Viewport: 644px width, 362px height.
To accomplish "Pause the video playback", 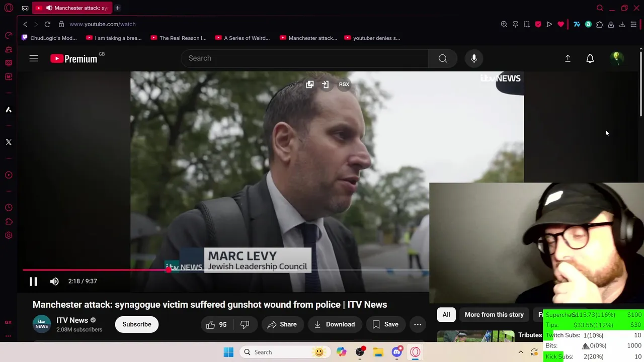I will click(33, 282).
